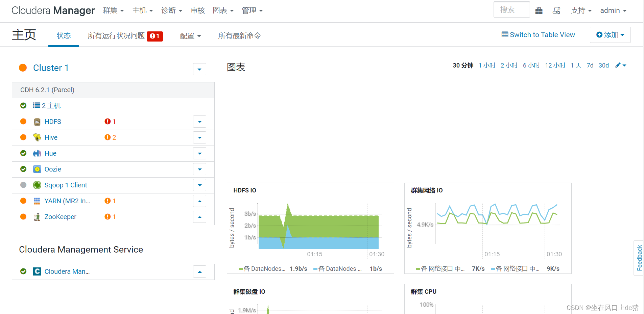Select the 1 天 time range
Image resolution: width=644 pixels, height=314 pixels.
point(576,66)
